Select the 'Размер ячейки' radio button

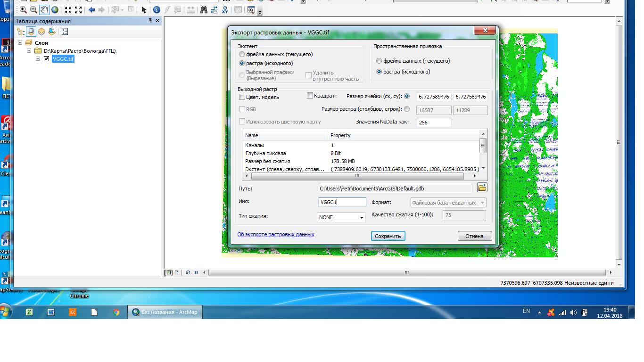pyautogui.click(x=407, y=96)
